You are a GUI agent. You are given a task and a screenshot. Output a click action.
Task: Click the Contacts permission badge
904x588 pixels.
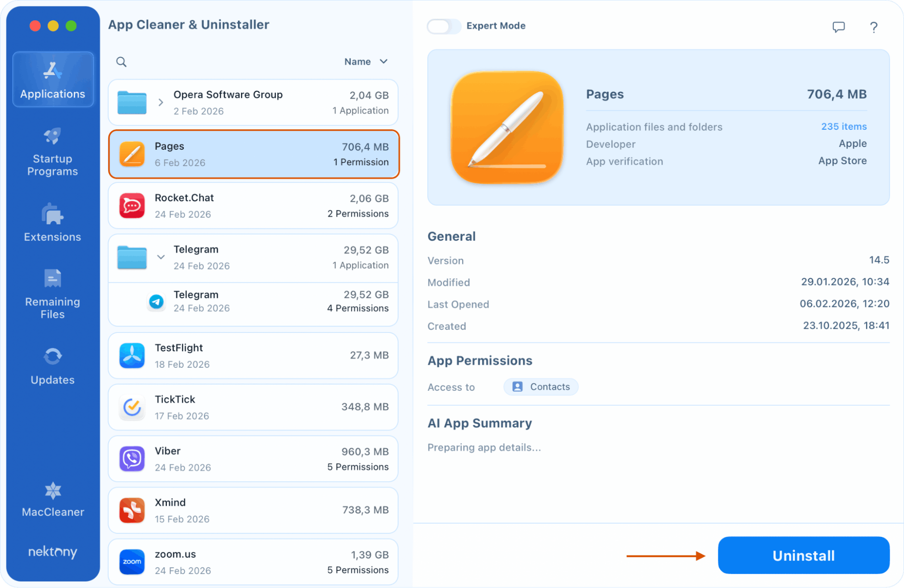coord(541,387)
